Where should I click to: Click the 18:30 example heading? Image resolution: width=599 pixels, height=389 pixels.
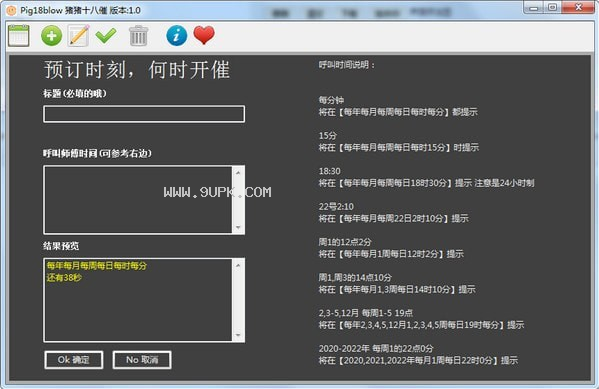coord(329,171)
